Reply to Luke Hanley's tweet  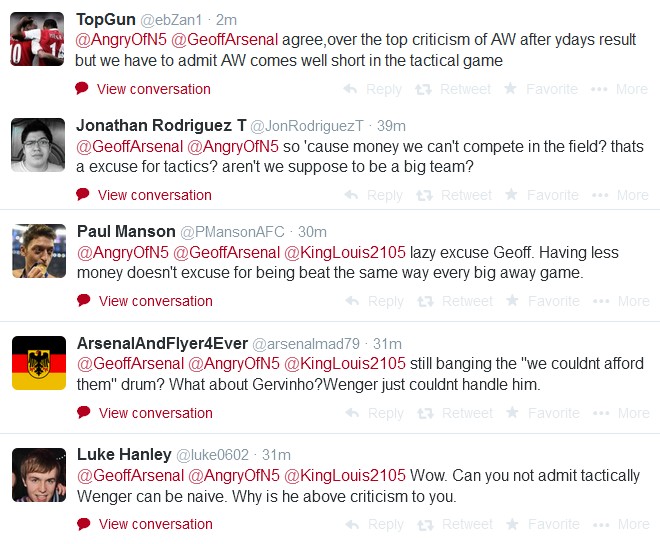tap(372, 524)
